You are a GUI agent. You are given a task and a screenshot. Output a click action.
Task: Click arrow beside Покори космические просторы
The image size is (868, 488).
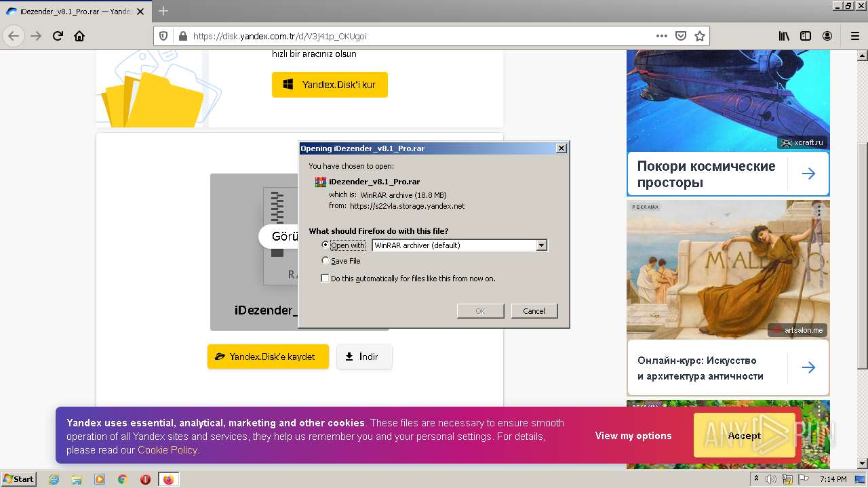[x=808, y=174]
